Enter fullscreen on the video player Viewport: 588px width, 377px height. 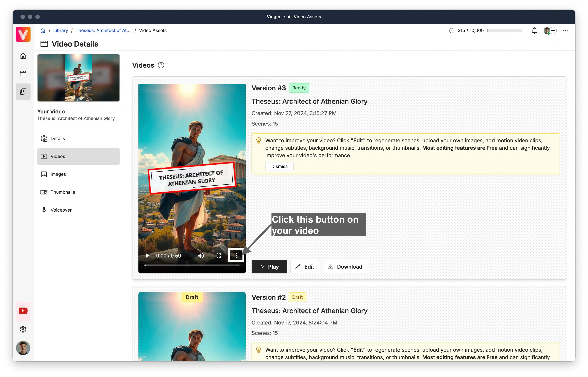coord(219,256)
